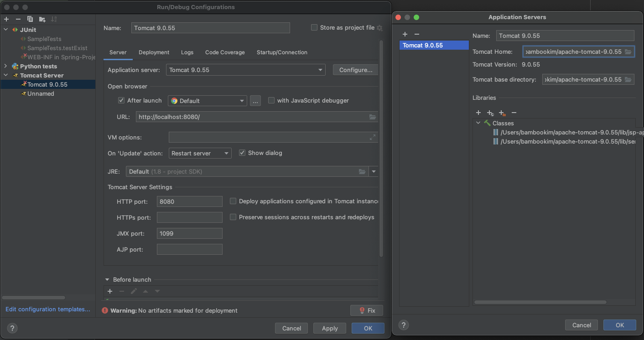This screenshot has height=340, width=644.
Task: Switch to the Logs tab
Action: pyautogui.click(x=187, y=52)
